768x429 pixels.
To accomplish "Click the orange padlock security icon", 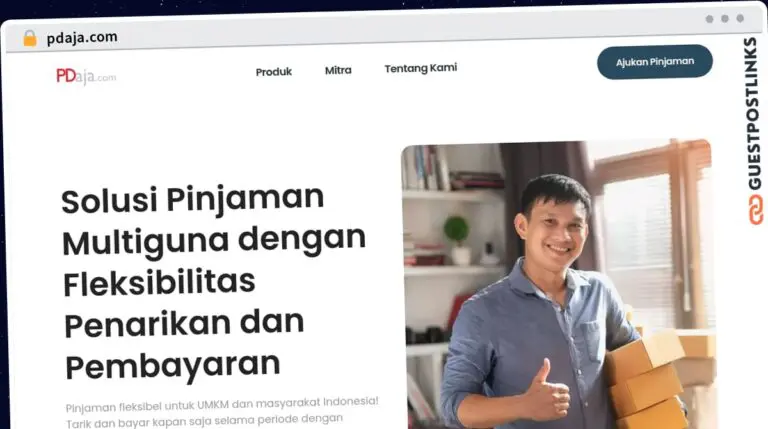I will tap(30, 38).
